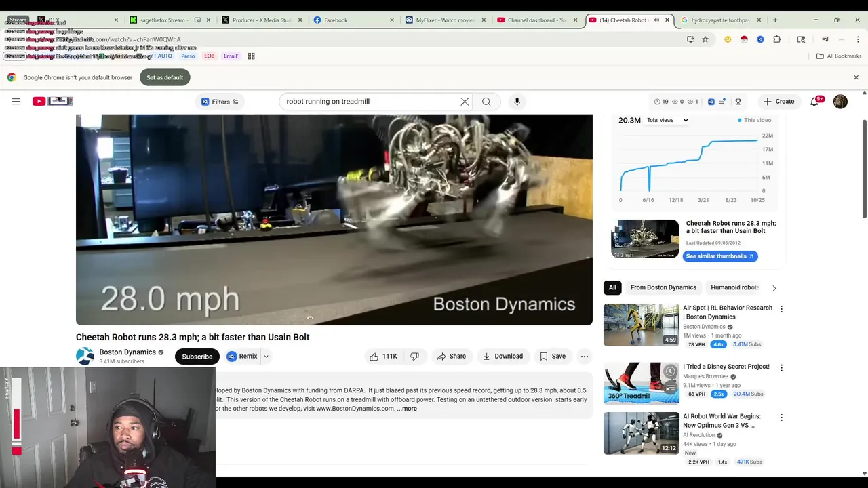868x488 pixels.
Task: Subscribe to Boston Dynamics
Action: (x=197, y=357)
